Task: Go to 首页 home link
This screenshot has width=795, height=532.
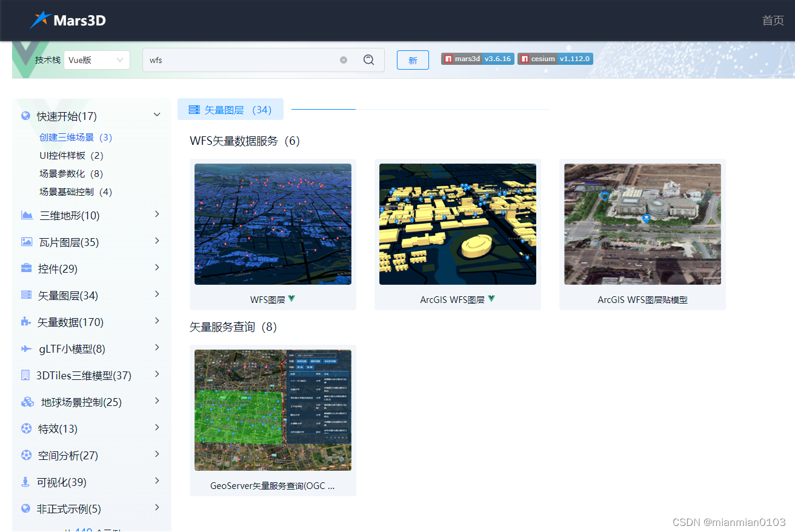Action: 773,21
